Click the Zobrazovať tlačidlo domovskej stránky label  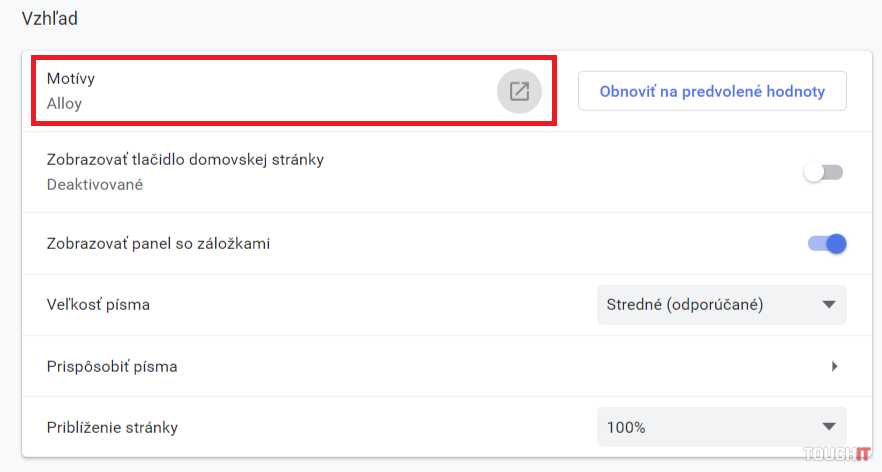pos(185,159)
